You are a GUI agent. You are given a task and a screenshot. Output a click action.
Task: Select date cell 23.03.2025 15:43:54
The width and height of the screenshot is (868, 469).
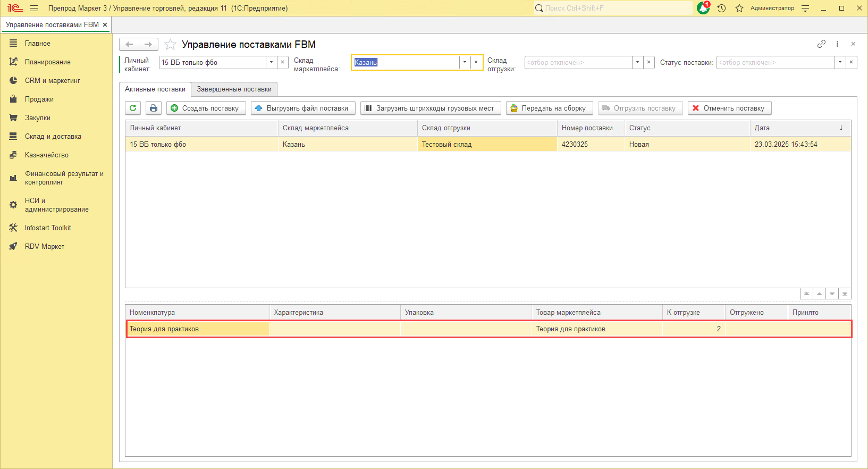tap(800, 144)
